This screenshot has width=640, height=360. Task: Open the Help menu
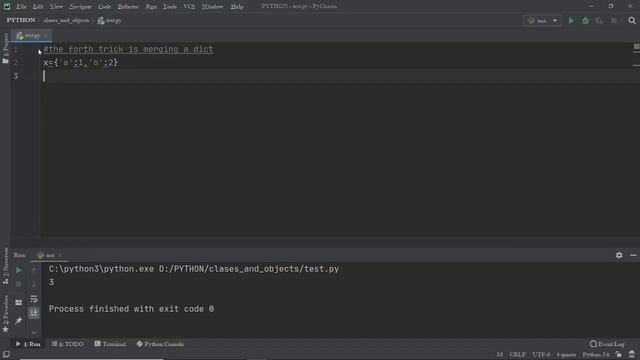pyautogui.click(x=237, y=7)
